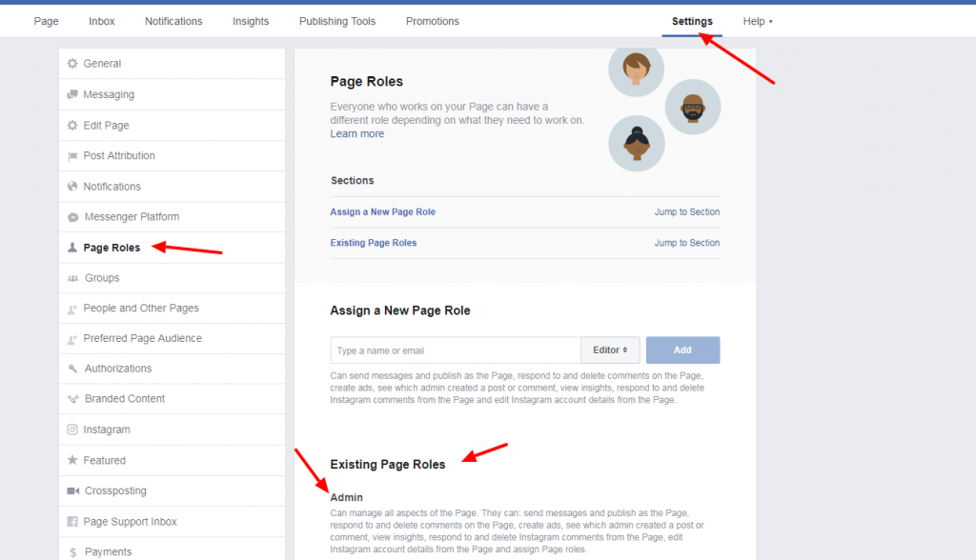976x560 pixels.
Task: Click the Assign a New Page Role link
Action: coord(383,212)
